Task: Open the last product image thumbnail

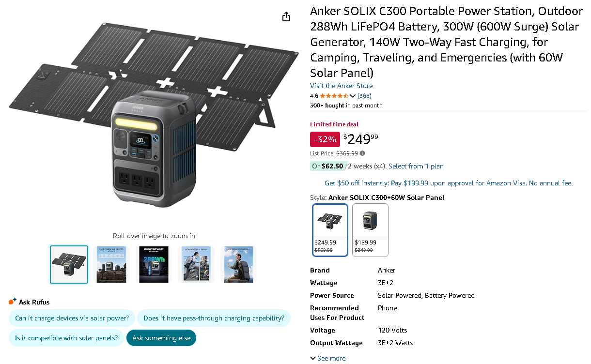Action: 237,264
